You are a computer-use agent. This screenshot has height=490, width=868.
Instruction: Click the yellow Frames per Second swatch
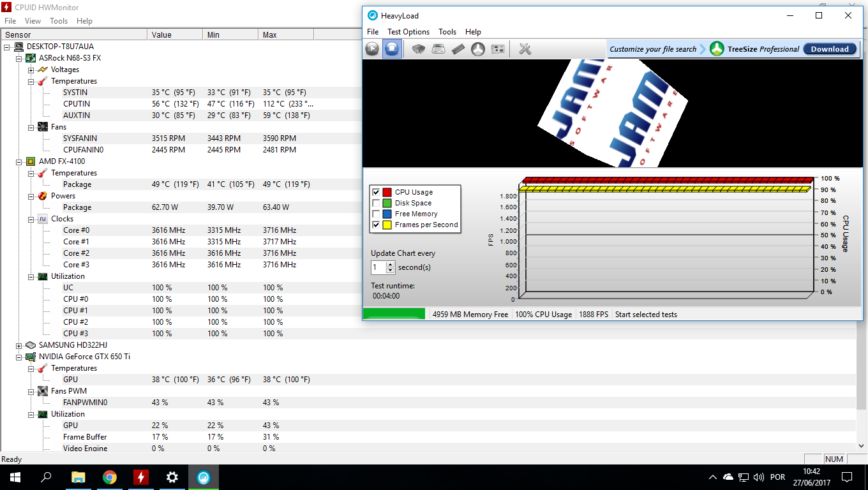tap(387, 225)
